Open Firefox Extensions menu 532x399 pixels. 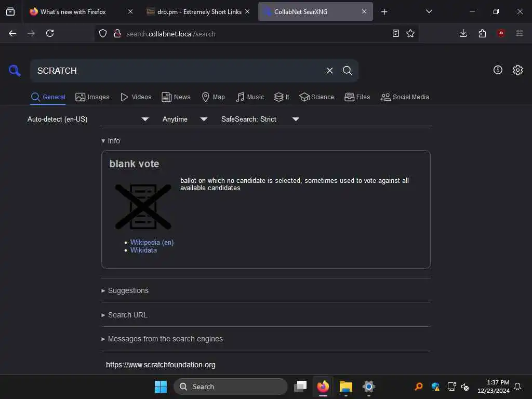coord(482,33)
